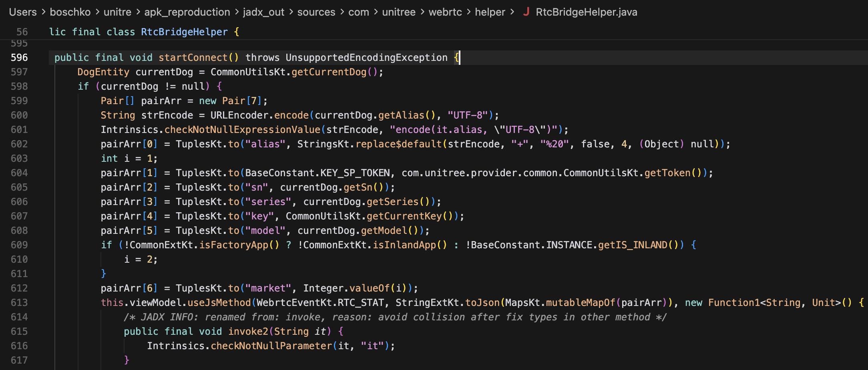Click the getSn call on line 605

click(x=358, y=187)
